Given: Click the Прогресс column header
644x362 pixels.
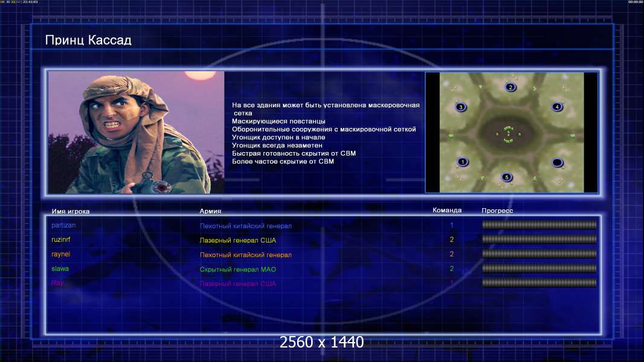Looking at the screenshot, I should (497, 211).
